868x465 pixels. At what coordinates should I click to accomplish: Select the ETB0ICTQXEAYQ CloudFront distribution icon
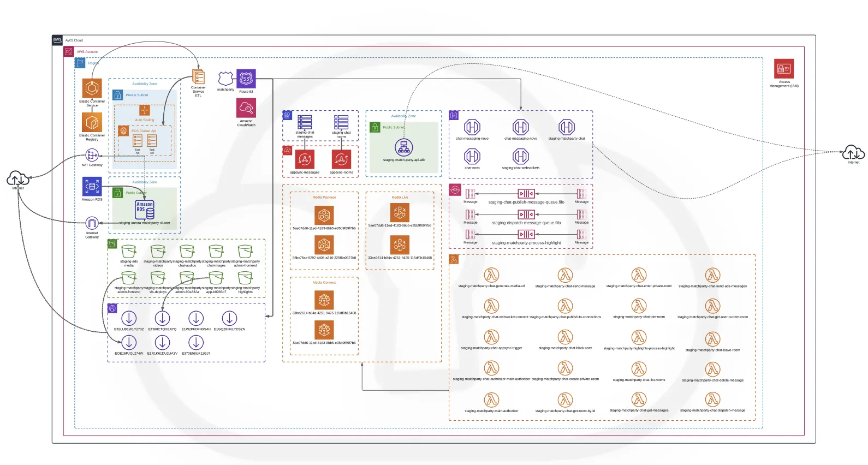pyautogui.click(x=162, y=318)
